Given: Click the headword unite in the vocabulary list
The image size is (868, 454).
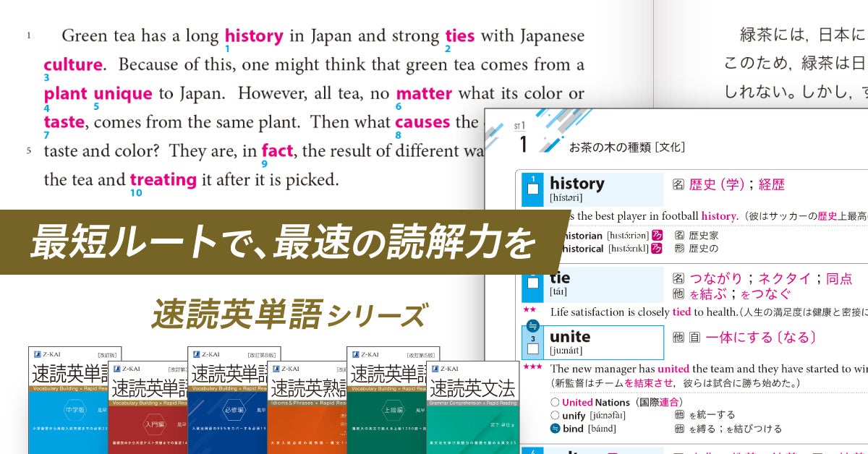Looking at the screenshot, I should coord(570,337).
